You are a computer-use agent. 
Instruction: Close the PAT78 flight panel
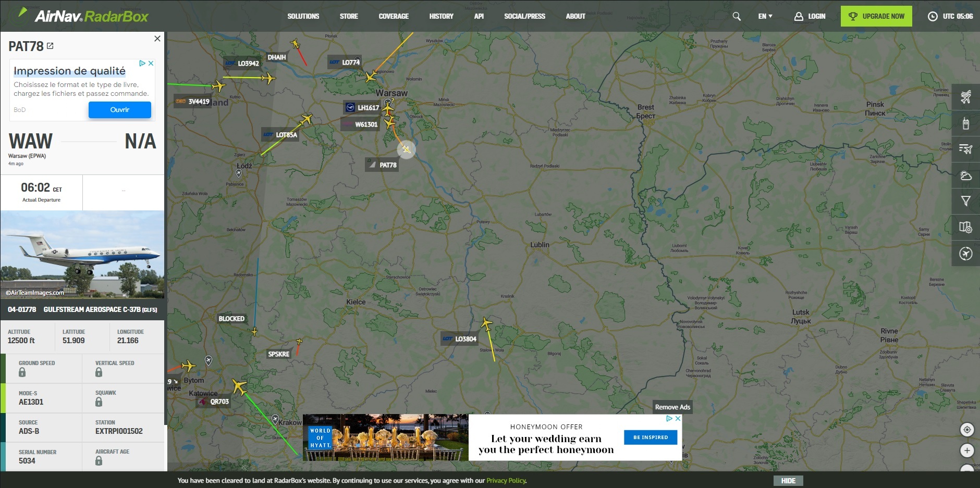(157, 39)
